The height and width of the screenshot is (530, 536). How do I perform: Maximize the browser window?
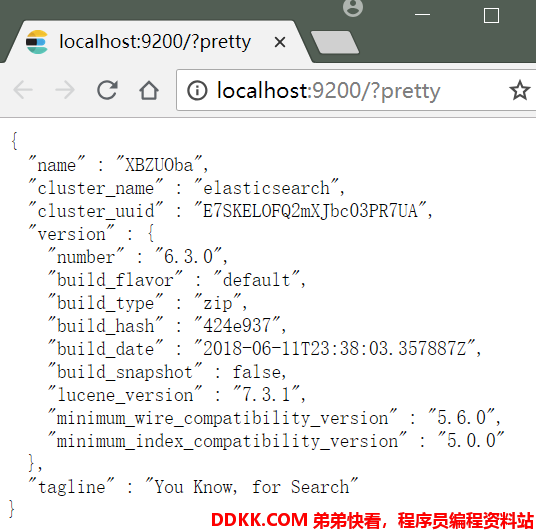(x=491, y=15)
